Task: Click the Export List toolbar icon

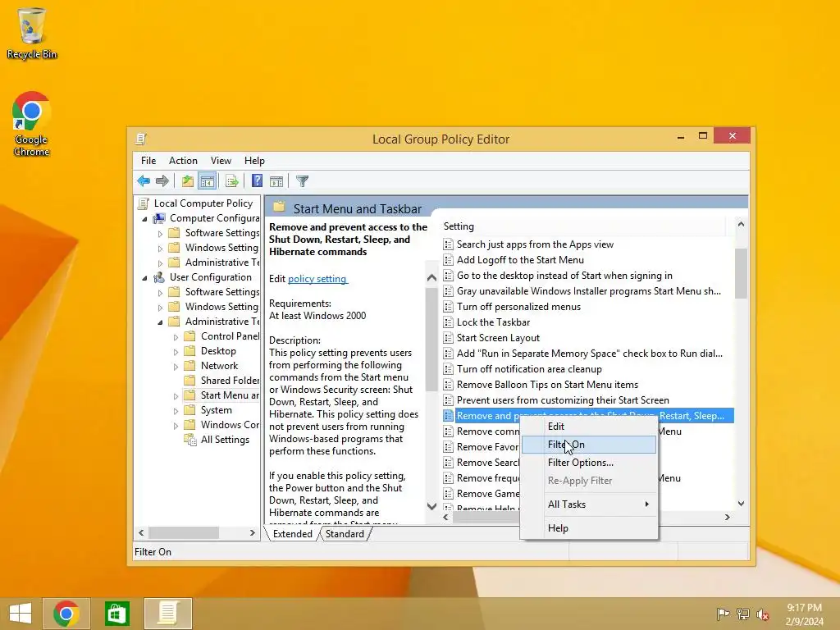Action: pos(232,181)
